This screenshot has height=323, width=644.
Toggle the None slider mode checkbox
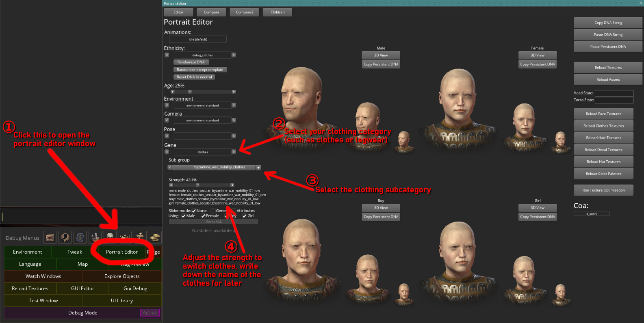tap(194, 211)
